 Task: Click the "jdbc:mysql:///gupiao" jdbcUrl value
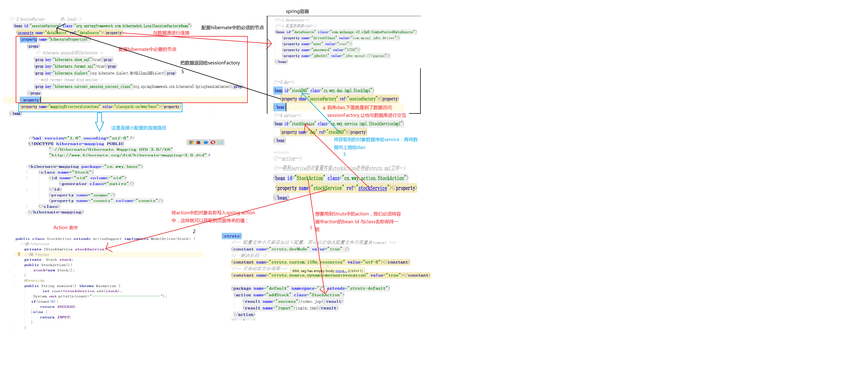click(365, 56)
